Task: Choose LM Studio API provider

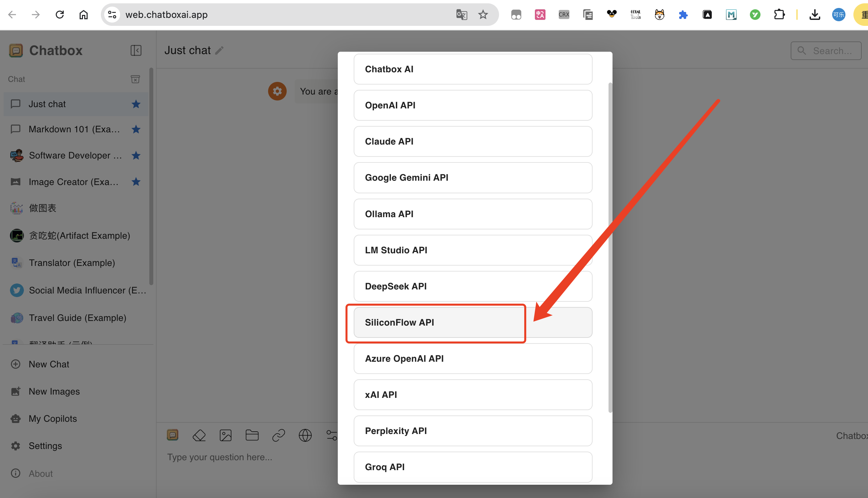Action: point(473,250)
